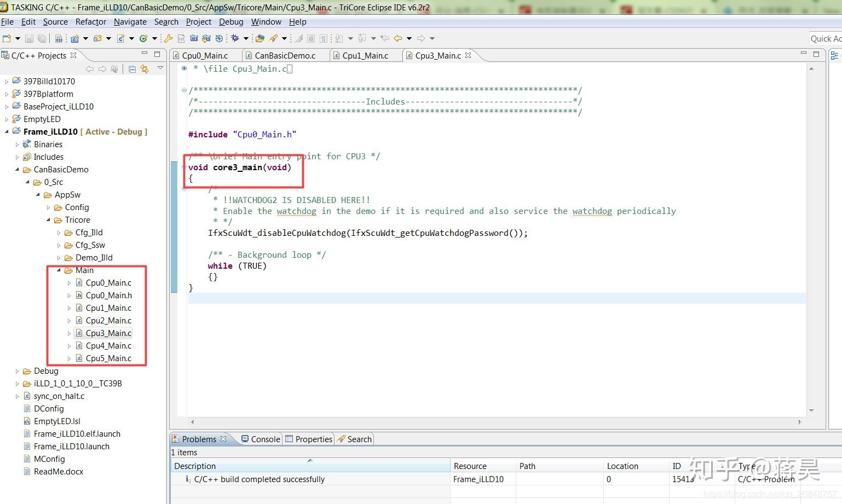The image size is (842, 504).
Task: Expand the folded file comment header
Action: pos(184,68)
